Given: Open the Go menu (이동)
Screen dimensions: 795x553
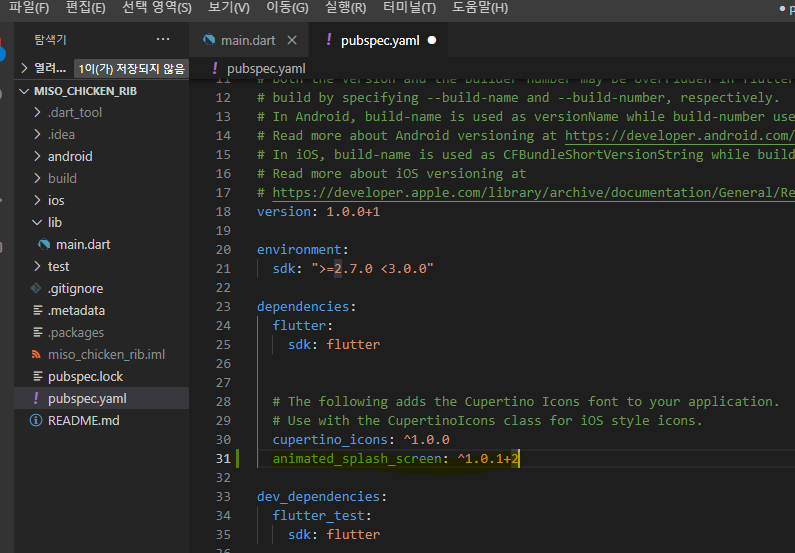Looking at the screenshot, I should click(x=287, y=8).
